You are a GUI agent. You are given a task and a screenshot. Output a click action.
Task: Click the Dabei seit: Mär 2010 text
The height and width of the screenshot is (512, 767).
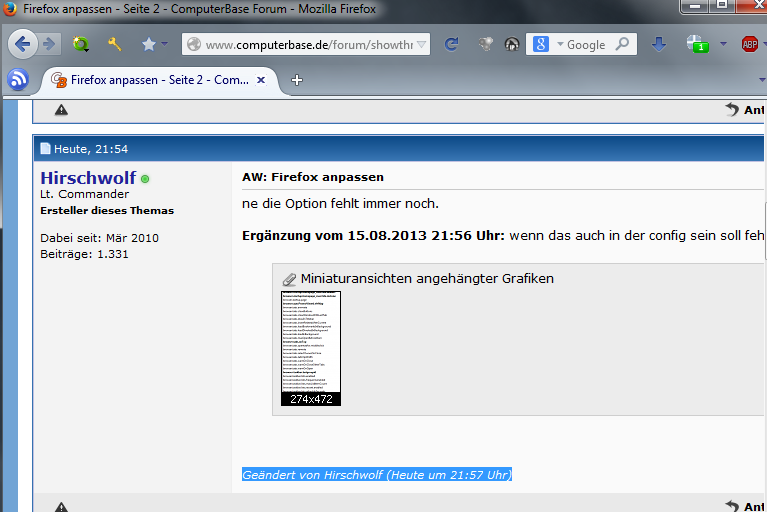click(99, 238)
